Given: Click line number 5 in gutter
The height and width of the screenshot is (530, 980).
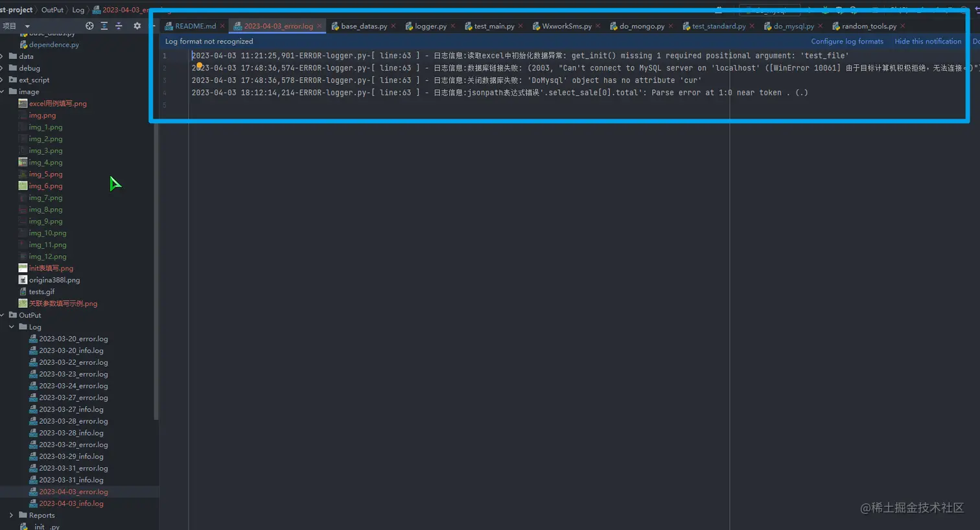Looking at the screenshot, I should coord(165,105).
